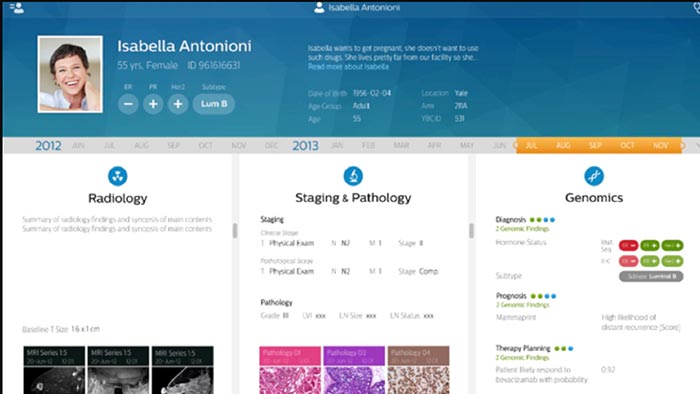The image size is (700, 394).
Task: Click the Stage Comp value in pathological stage
Action: click(429, 271)
